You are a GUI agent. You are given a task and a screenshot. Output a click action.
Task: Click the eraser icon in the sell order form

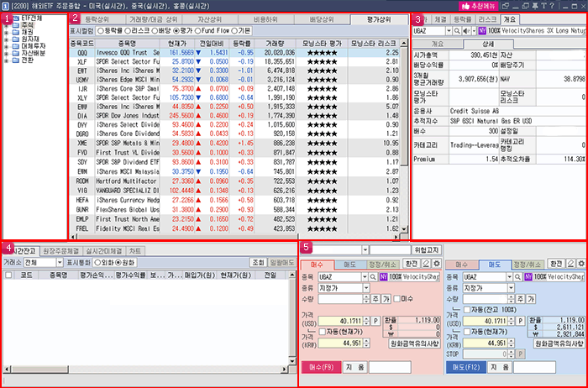pyautogui.click(x=570, y=264)
